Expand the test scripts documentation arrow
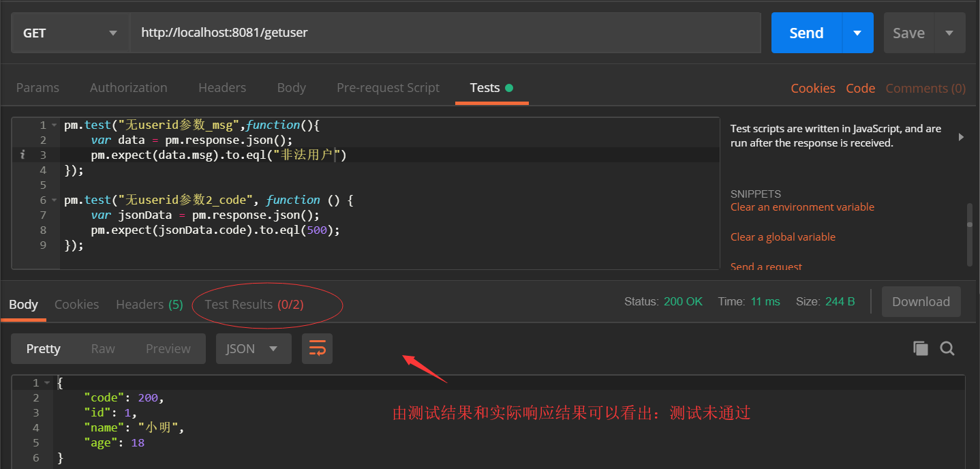Image resolution: width=980 pixels, height=469 pixels. coord(960,136)
